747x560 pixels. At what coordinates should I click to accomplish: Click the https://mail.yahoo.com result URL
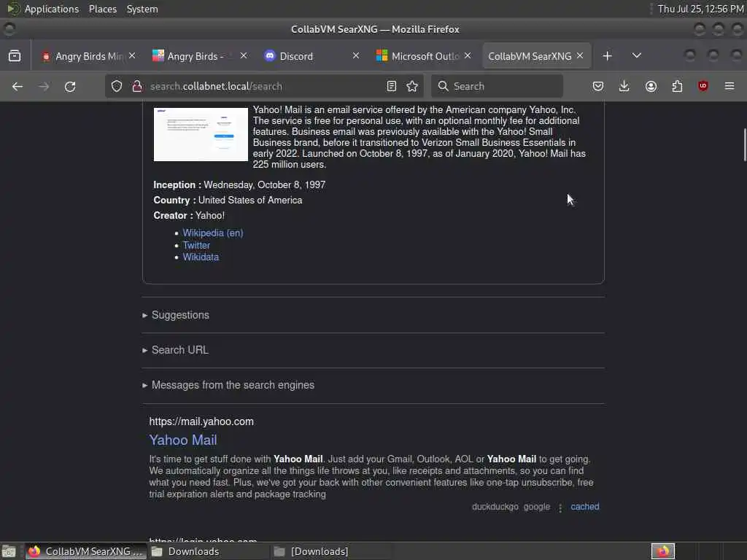(201, 421)
